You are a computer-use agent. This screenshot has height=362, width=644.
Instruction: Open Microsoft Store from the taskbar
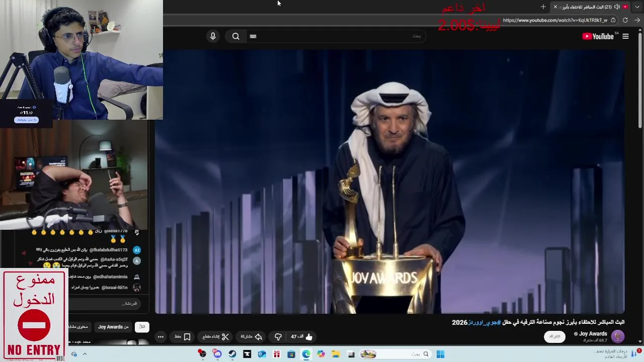coord(291,354)
